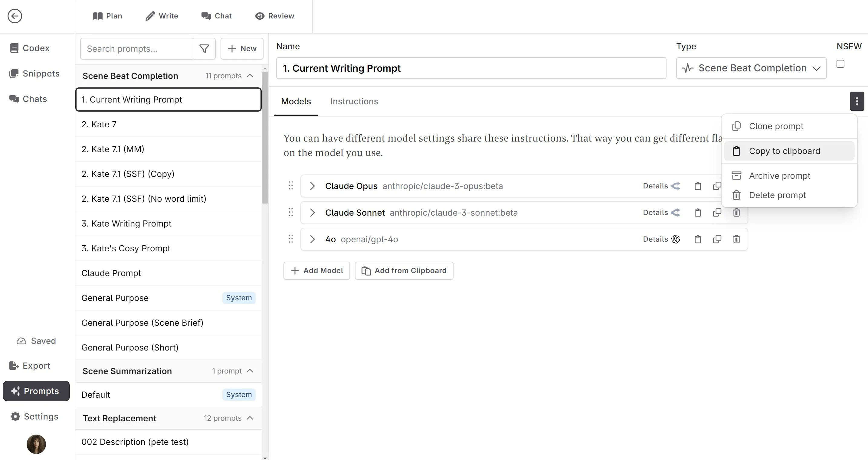Image resolution: width=868 pixels, height=460 pixels.
Task: Click the filter icon in prompt search
Action: coord(205,48)
